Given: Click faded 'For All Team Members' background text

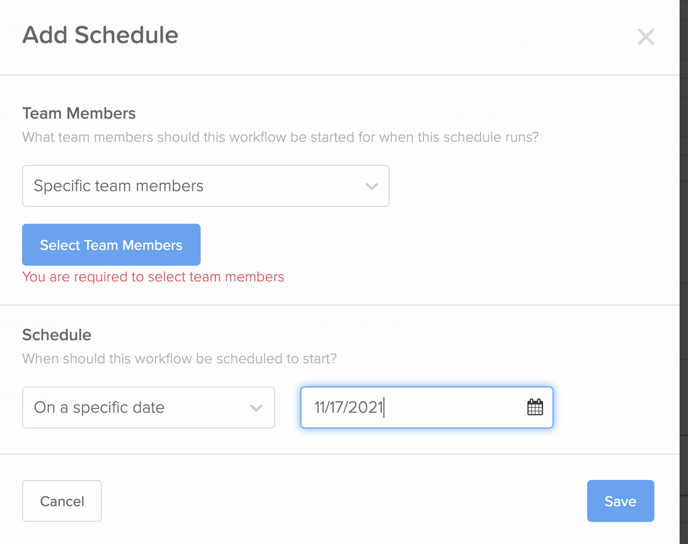Looking at the screenshot, I should pos(469,117).
